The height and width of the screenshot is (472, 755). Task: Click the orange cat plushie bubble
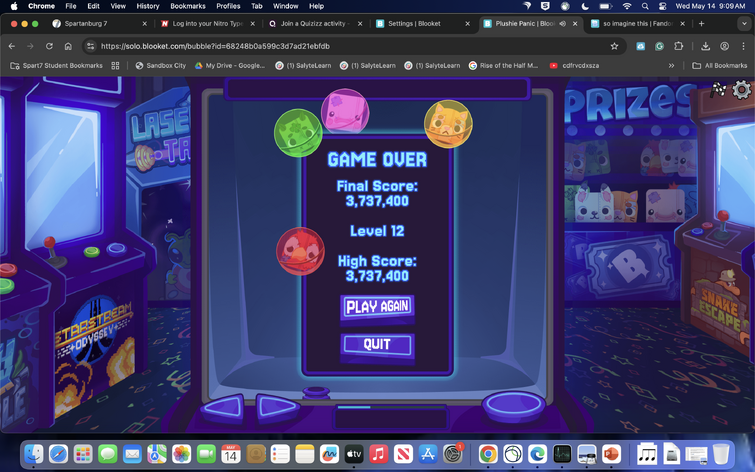point(448,124)
